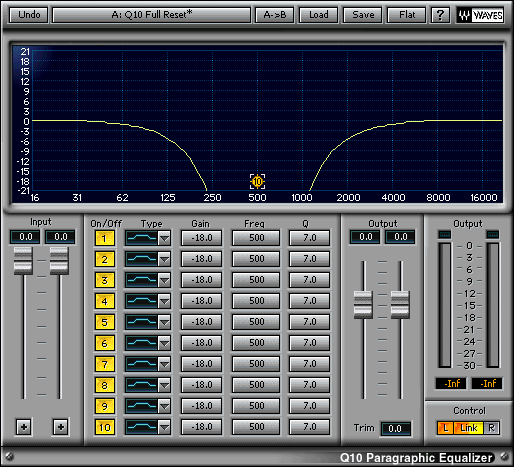Select band 5 gain value -18.0
The image size is (514, 467).
[x=201, y=322]
